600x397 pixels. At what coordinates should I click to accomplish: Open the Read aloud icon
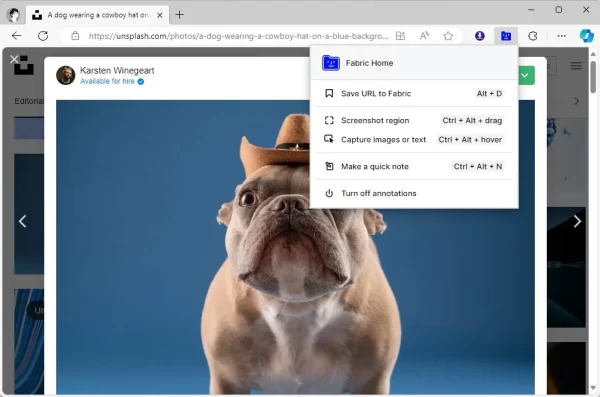click(424, 36)
